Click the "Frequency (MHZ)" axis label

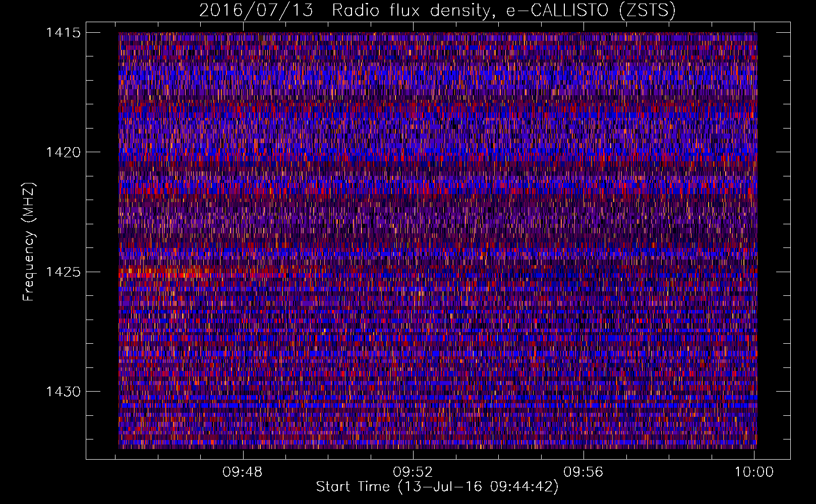click(29, 242)
